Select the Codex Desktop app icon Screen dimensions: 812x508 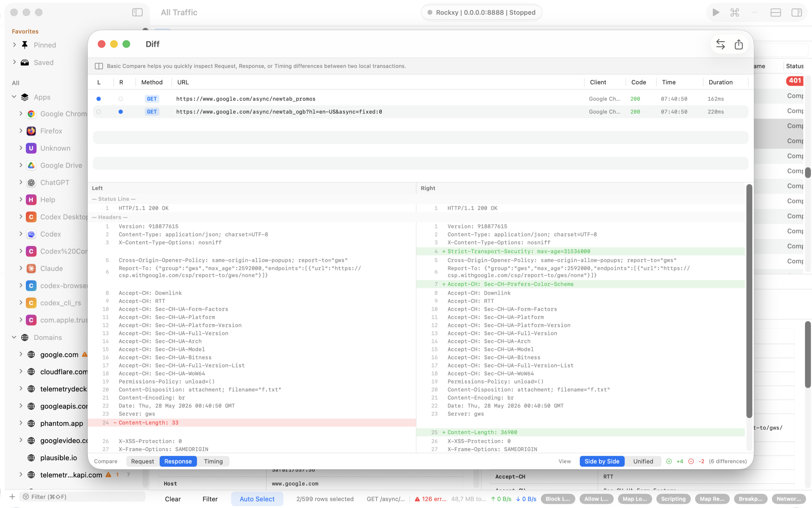(x=31, y=217)
